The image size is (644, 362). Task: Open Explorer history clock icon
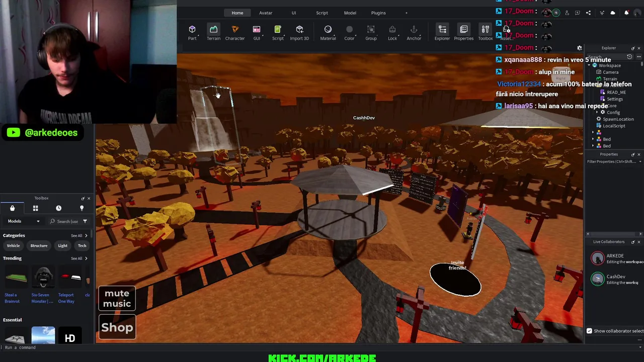(x=629, y=57)
